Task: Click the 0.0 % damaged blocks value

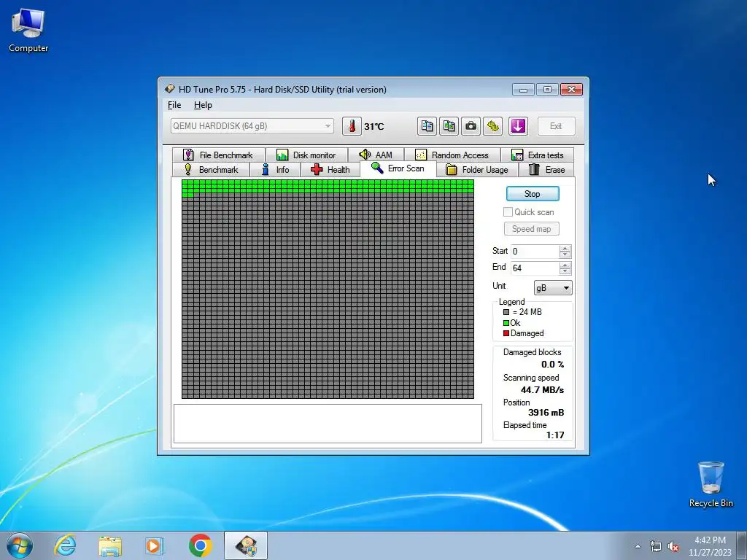Action: coord(553,365)
